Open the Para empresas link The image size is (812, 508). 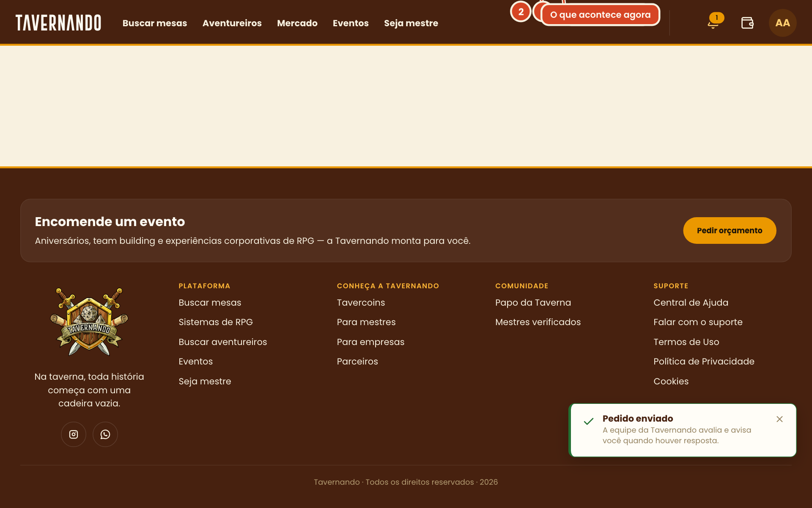(370, 342)
